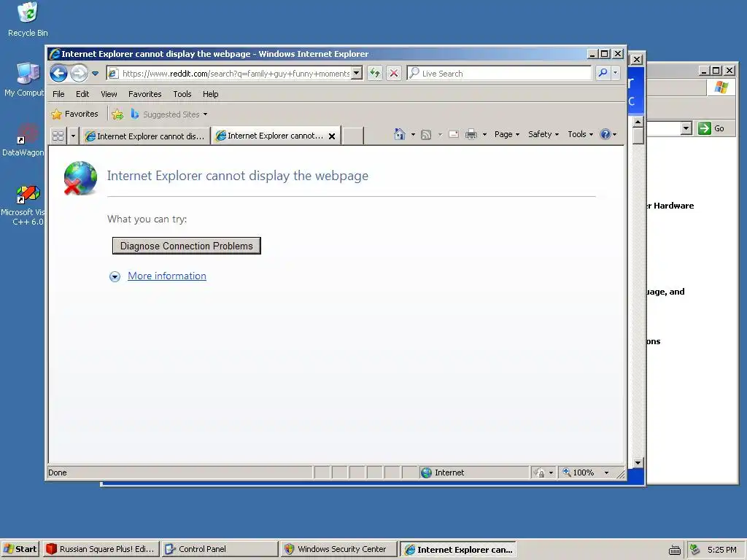
Task: Click the Live Search box
Action: (x=499, y=74)
